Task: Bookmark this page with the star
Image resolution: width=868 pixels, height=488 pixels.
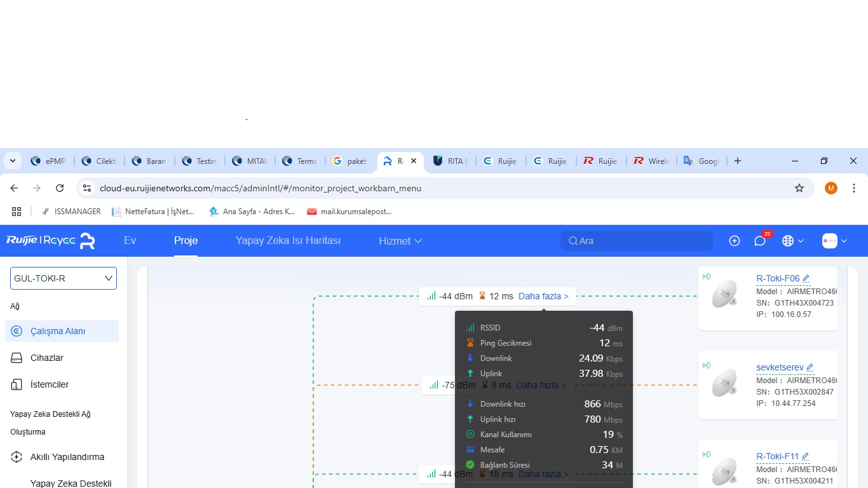Action: (799, 188)
